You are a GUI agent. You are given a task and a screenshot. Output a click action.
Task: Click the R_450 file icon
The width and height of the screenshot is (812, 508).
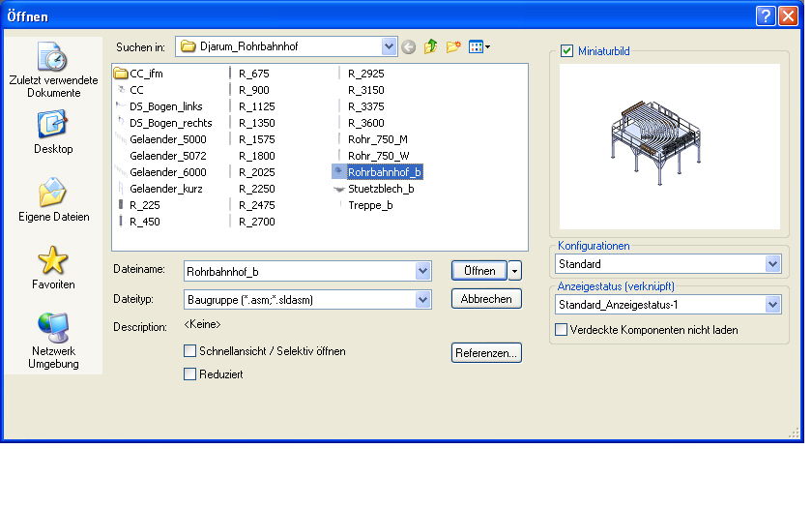point(121,222)
